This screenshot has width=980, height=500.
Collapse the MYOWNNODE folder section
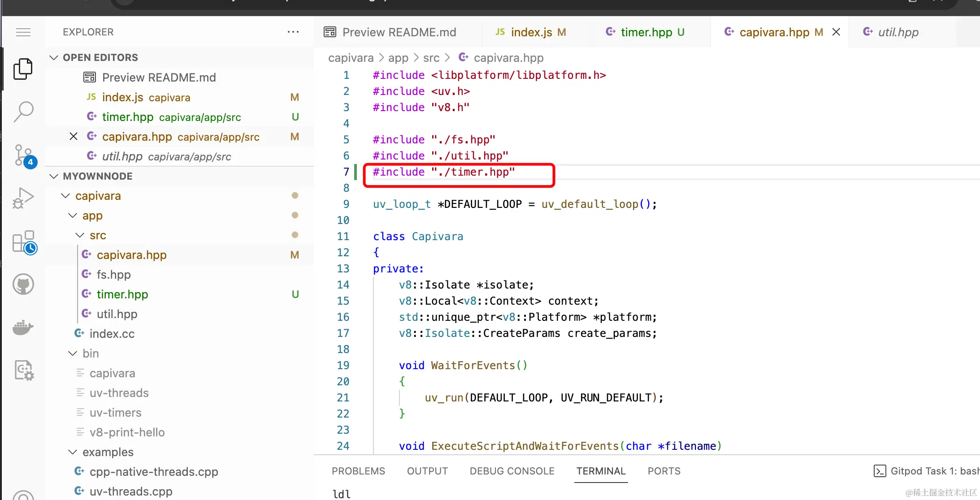tap(54, 176)
